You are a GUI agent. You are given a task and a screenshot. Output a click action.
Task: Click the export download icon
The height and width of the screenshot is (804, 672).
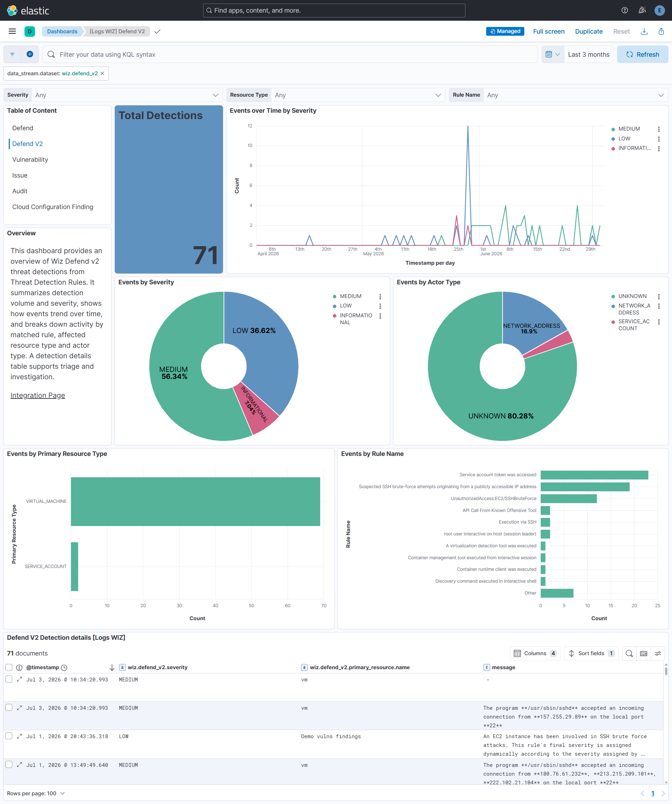(x=644, y=32)
